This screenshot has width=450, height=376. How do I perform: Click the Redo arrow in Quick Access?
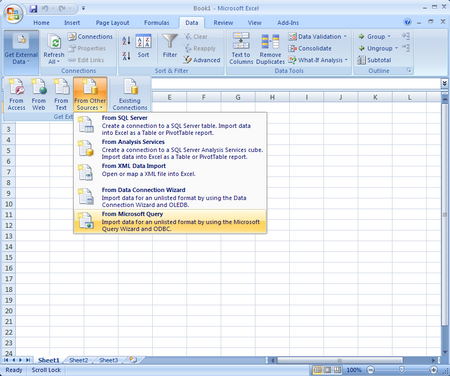62,9
